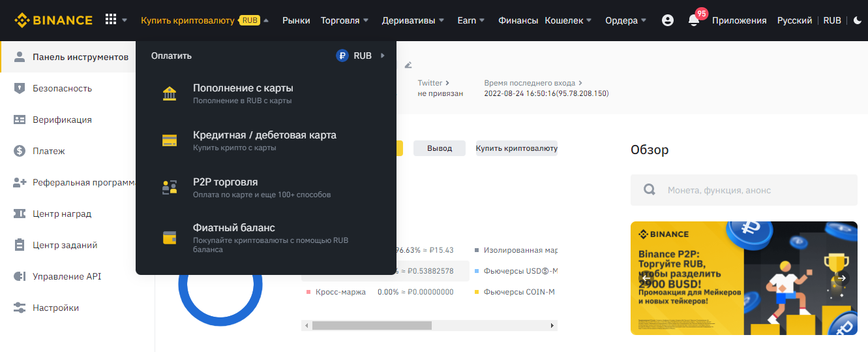The height and width of the screenshot is (352, 868).
Task: Open Купить криптовалюту dropdown menu
Action: click(205, 20)
